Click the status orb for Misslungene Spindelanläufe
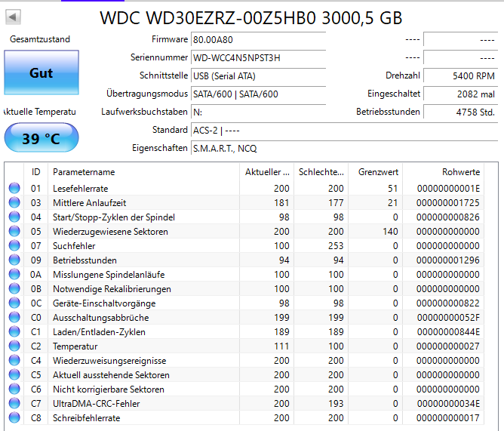The width and height of the screenshot is (504, 431). [x=14, y=274]
